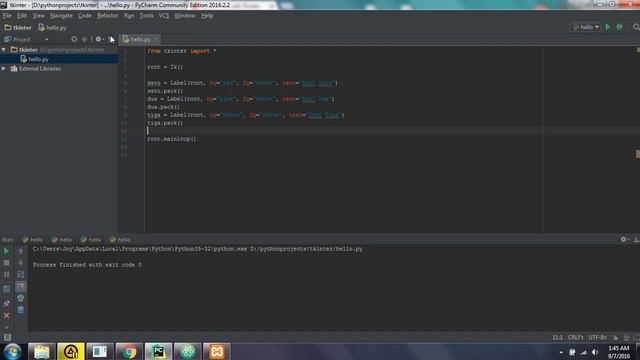The height and width of the screenshot is (360, 640).
Task: Open the Help menu
Action: coord(207,16)
